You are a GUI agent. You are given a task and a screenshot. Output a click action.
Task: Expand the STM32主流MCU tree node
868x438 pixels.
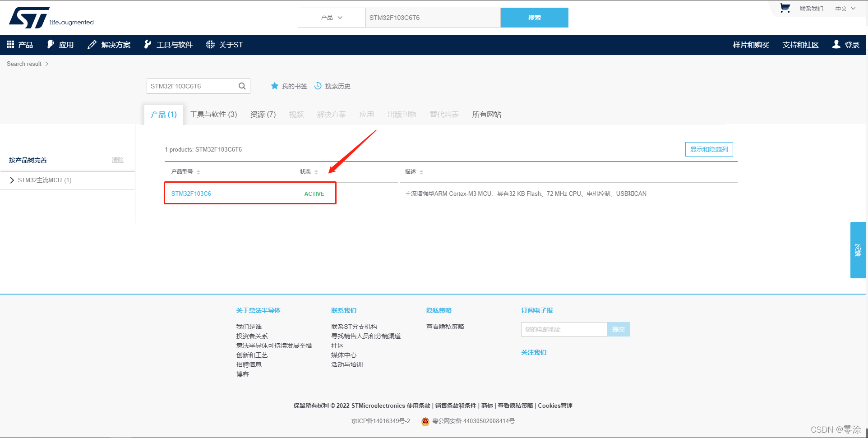pyautogui.click(x=12, y=180)
